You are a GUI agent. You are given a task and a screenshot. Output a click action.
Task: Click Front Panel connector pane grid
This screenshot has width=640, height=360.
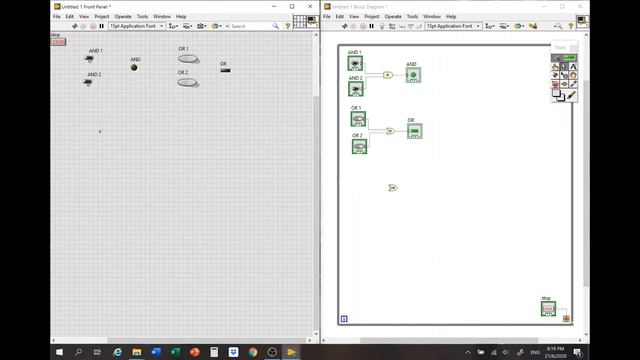tap(300, 21)
